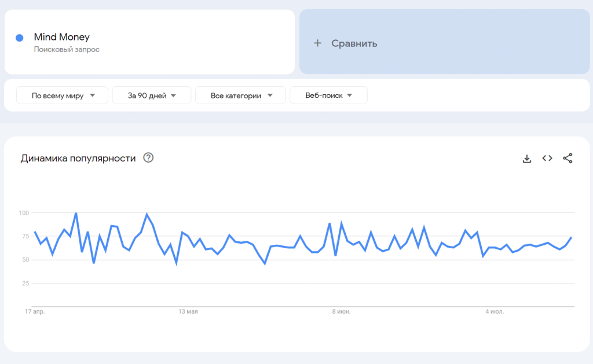
Task: Edit the Mind Money search term
Action: [62, 37]
